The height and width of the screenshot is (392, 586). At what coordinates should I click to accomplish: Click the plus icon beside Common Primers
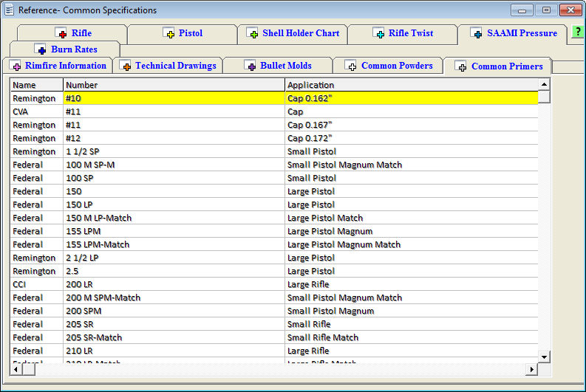[461, 66]
